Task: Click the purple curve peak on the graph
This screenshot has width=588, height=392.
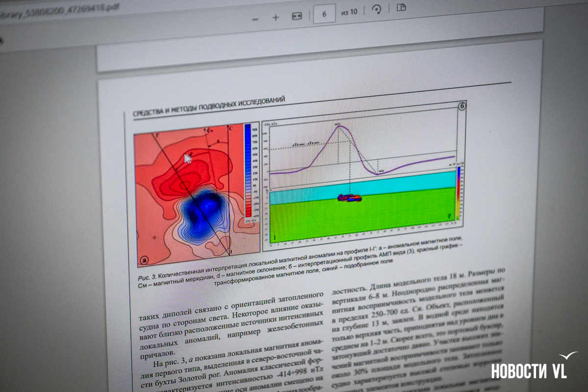Action: point(339,126)
